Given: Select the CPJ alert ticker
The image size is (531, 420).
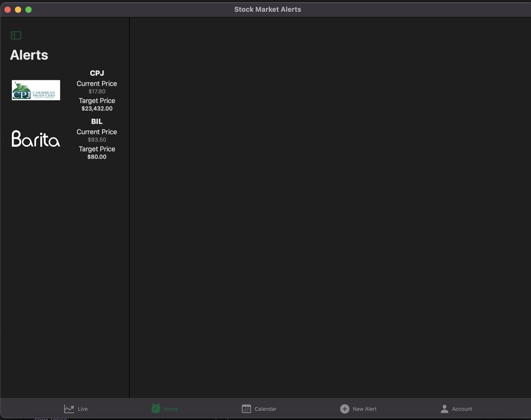Looking at the screenshot, I should tap(97, 73).
